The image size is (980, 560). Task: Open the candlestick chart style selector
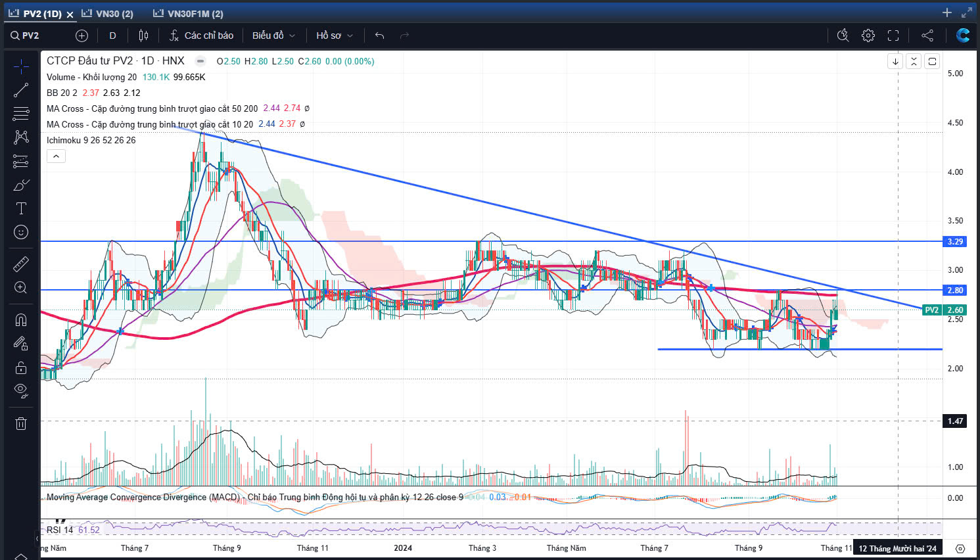[x=143, y=35]
